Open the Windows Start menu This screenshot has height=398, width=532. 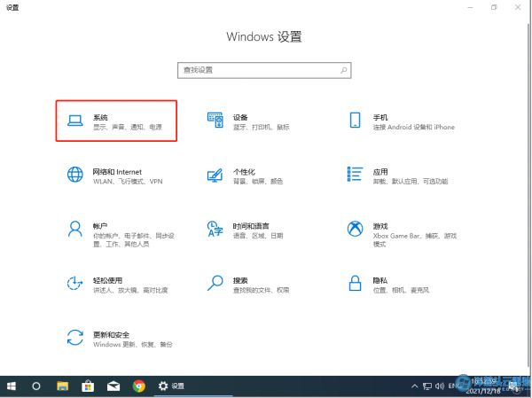tap(12, 386)
